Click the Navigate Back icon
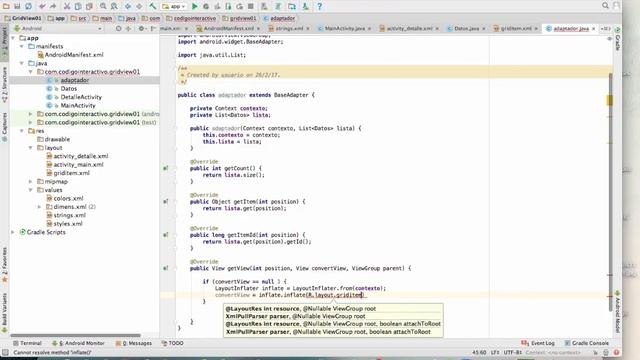640x360 pixels. pos(128,6)
